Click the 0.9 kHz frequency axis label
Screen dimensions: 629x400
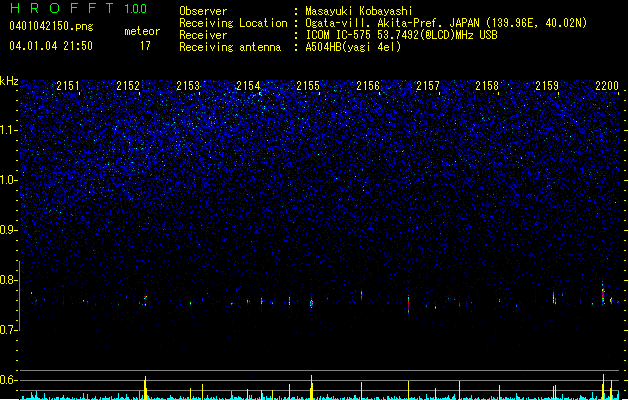tap(9, 230)
